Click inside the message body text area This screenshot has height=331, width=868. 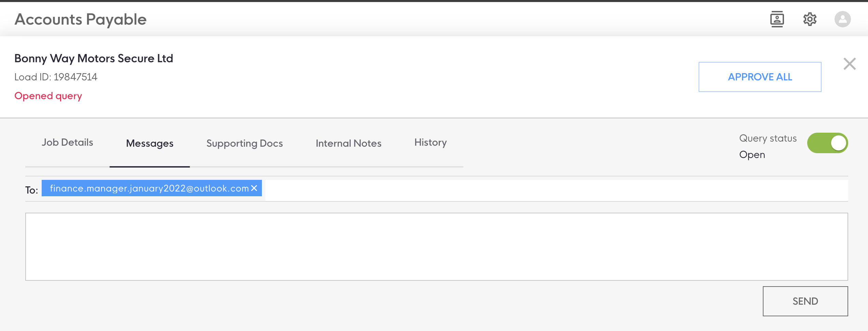click(436, 247)
